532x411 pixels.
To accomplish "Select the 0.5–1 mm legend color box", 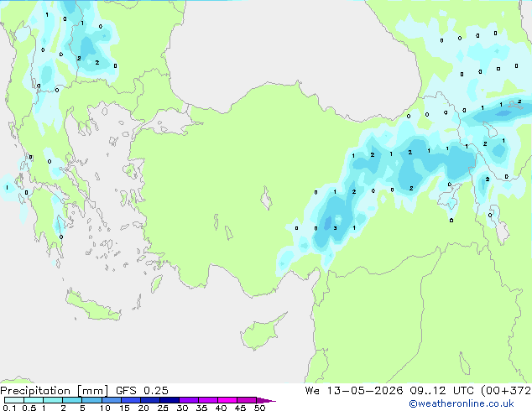I will [34, 400].
